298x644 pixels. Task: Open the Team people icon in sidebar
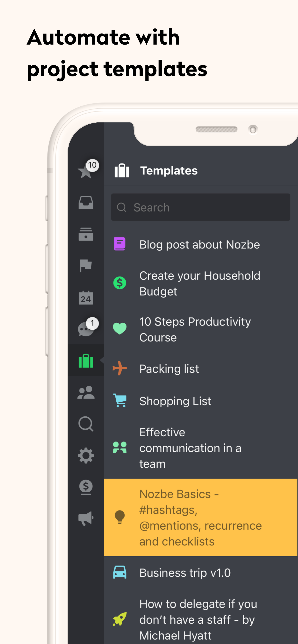pos(86,392)
